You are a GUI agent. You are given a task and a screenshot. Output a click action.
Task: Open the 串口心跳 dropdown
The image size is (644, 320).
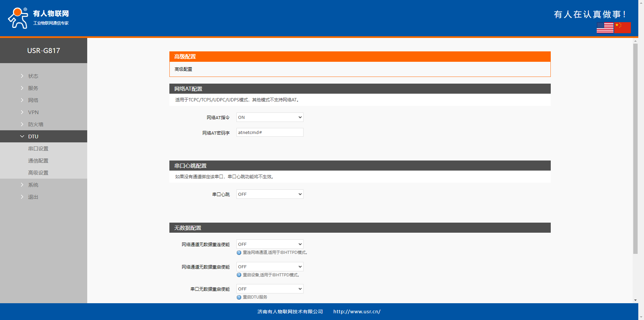270,194
